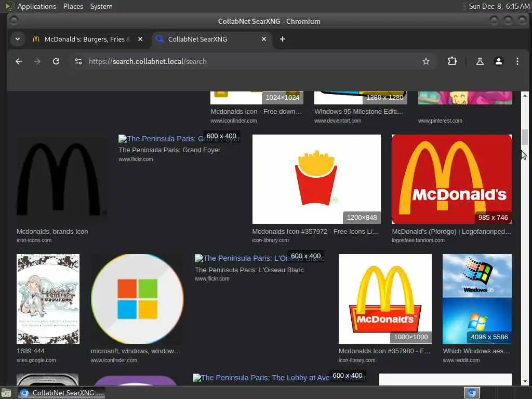Select the CollabNet SearXNG tab

tap(211, 39)
